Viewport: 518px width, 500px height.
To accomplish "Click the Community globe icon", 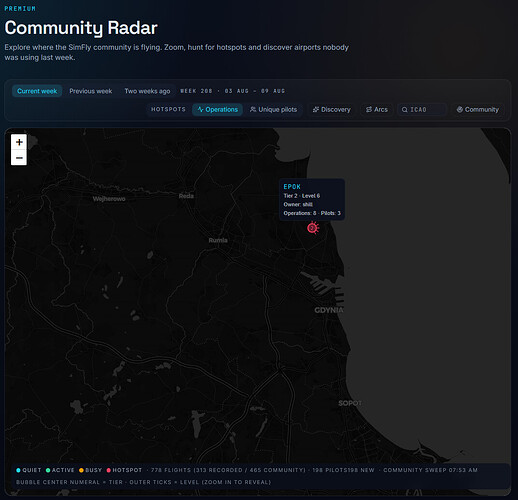I will [x=460, y=109].
